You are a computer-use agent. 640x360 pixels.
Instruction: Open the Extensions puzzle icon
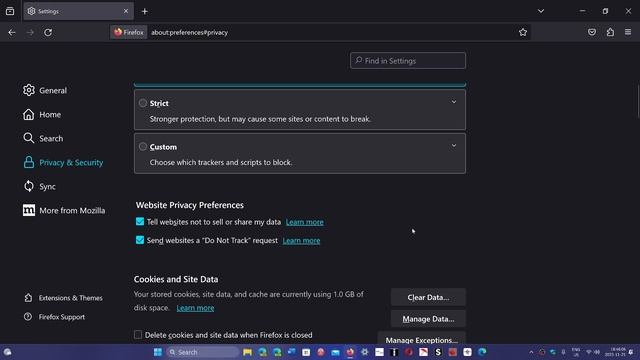click(610, 32)
